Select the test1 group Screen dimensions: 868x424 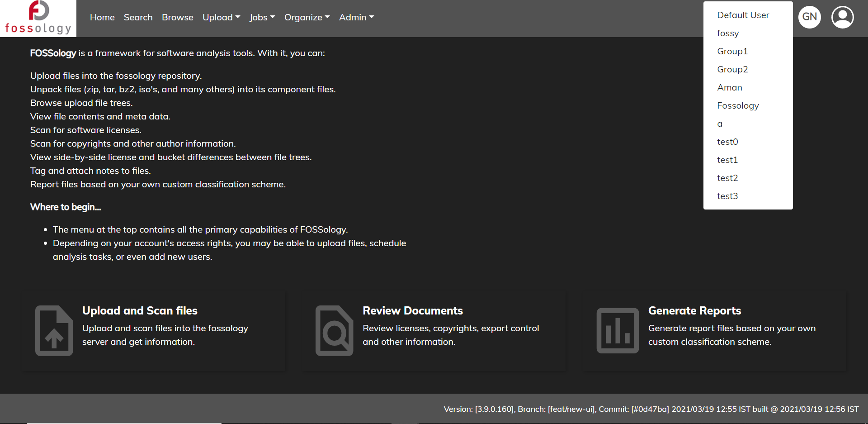pyautogui.click(x=748, y=160)
